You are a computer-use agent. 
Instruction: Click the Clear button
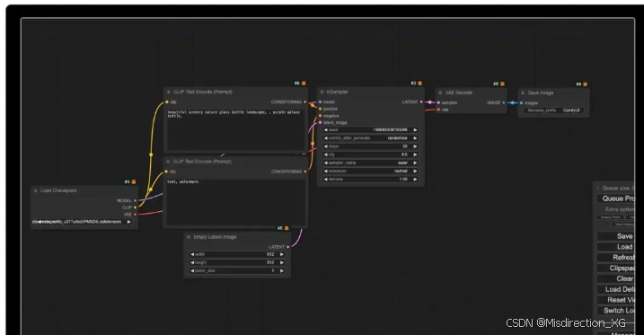pyautogui.click(x=615, y=278)
